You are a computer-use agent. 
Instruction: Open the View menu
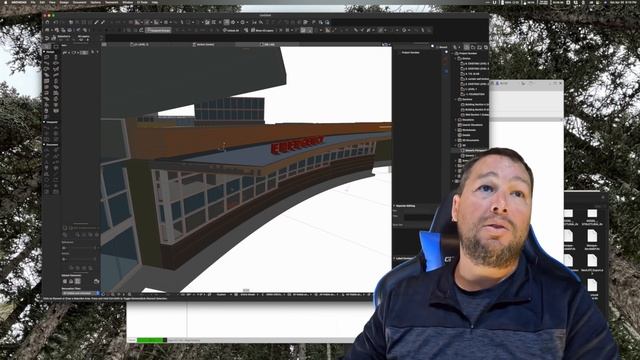coord(52,2)
